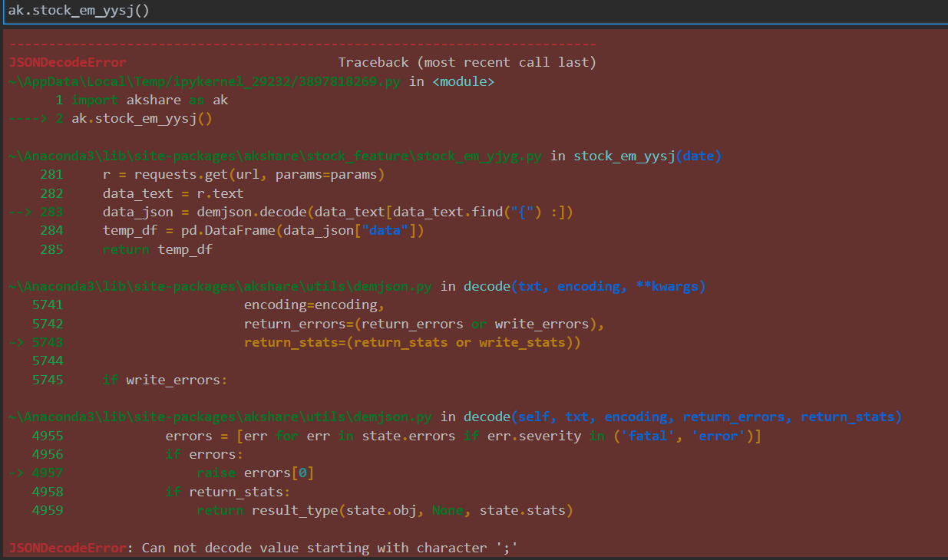Click the 'Traceback (most recent call last)' text
Image resolution: width=948 pixels, height=560 pixels.
pos(467,62)
